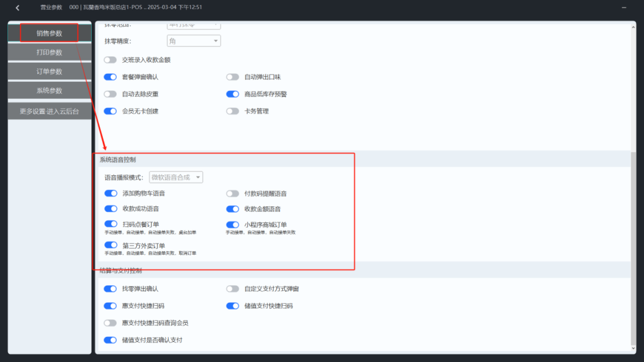Turn off 收款成功语音 toggle

[x=111, y=209]
